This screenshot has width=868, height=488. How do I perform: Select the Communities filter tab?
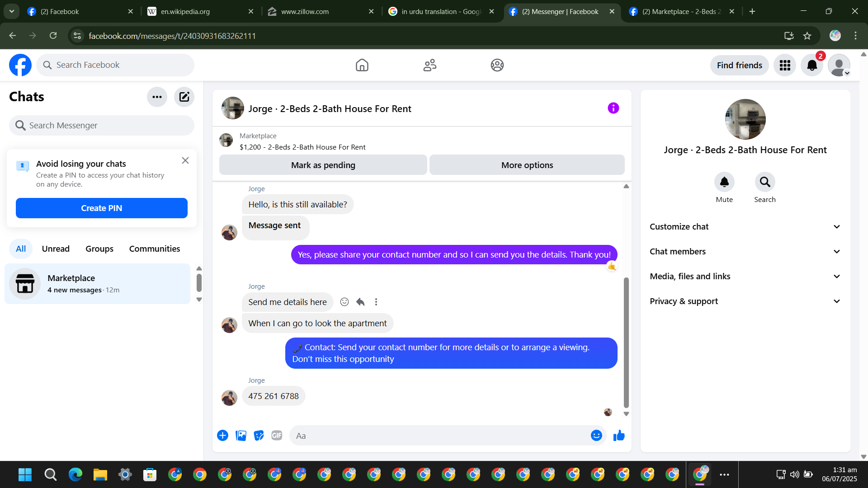155,249
